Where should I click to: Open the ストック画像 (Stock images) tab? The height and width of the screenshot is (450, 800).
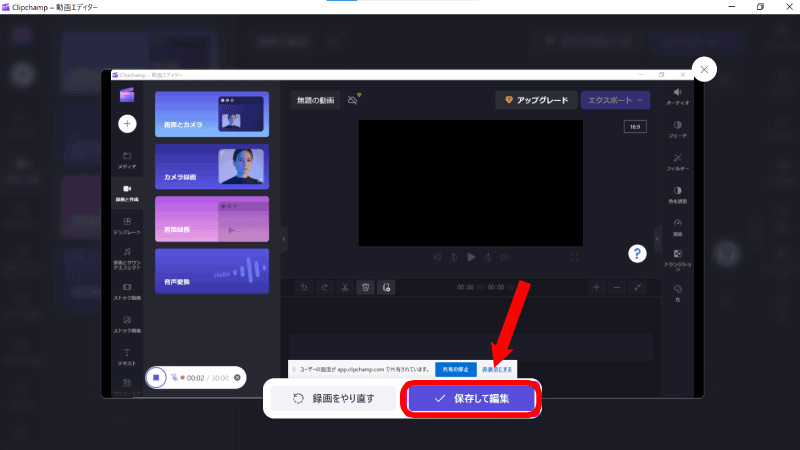click(127, 324)
